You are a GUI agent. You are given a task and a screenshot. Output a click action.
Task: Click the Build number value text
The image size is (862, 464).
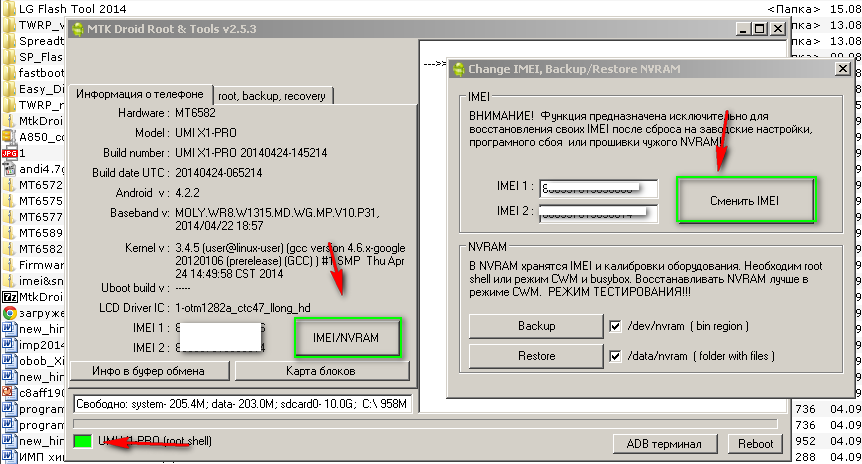(251, 153)
